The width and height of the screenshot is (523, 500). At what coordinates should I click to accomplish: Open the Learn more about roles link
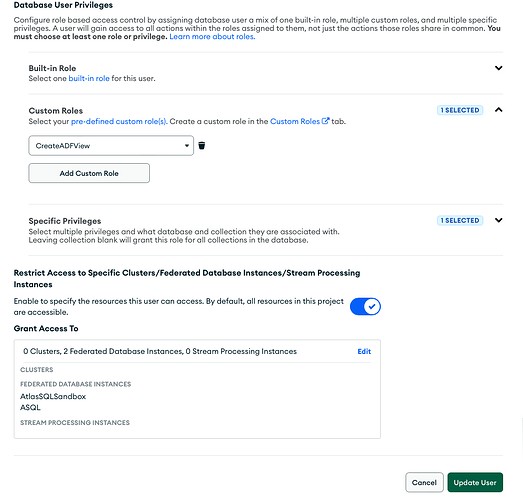click(x=212, y=37)
